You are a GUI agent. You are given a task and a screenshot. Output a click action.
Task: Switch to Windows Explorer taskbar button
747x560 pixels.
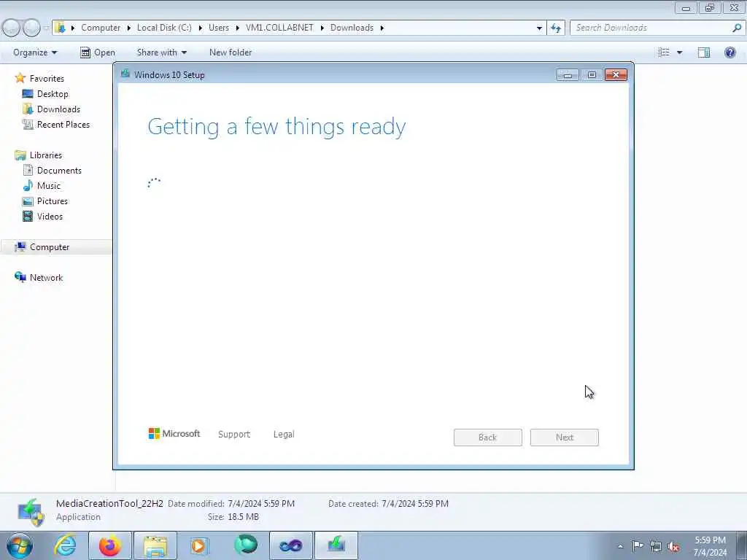click(x=155, y=545)
